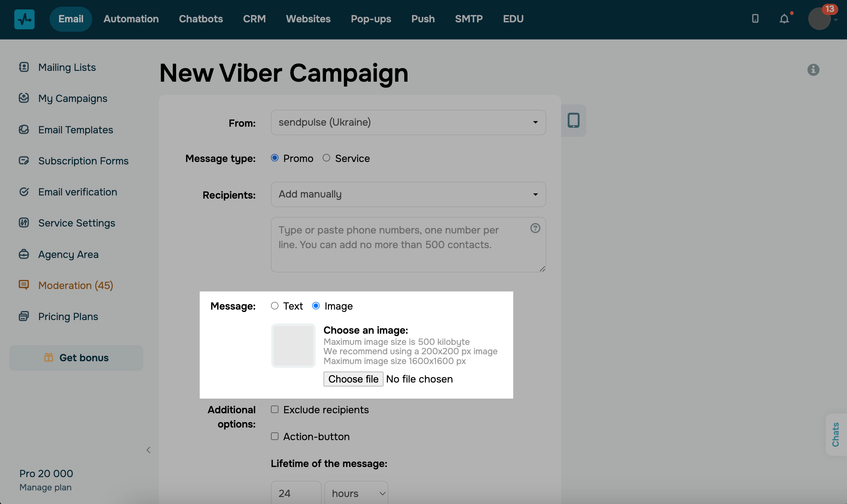Click the page info icon
847x504 pixels.
[x=813, y=70]
